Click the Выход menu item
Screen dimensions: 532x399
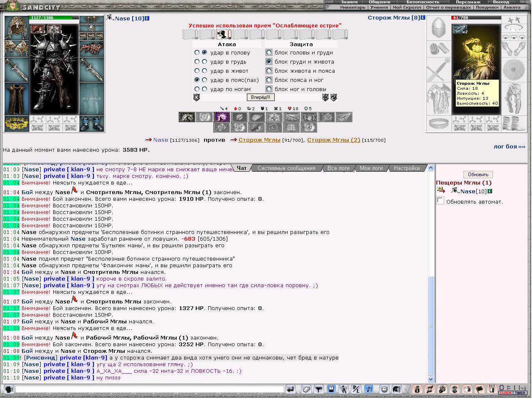click(x=501, y=2)
